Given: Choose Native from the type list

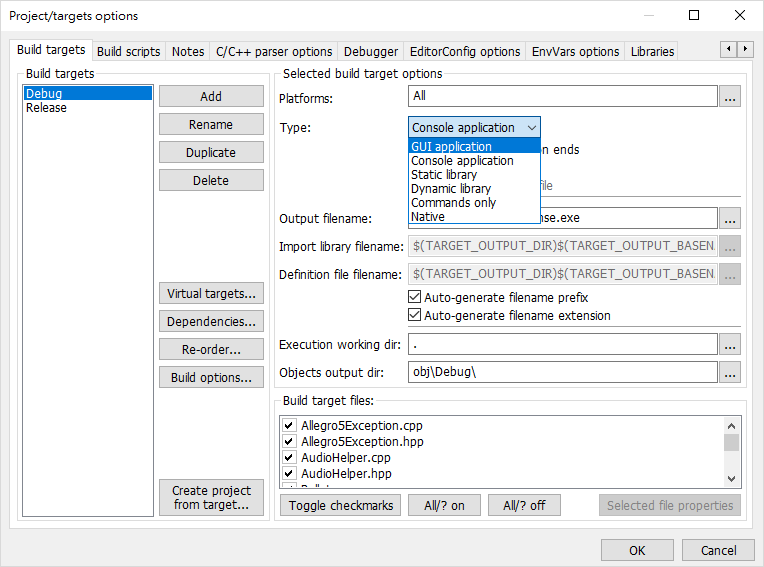Looking at the screenshot, I should (474, 217).
